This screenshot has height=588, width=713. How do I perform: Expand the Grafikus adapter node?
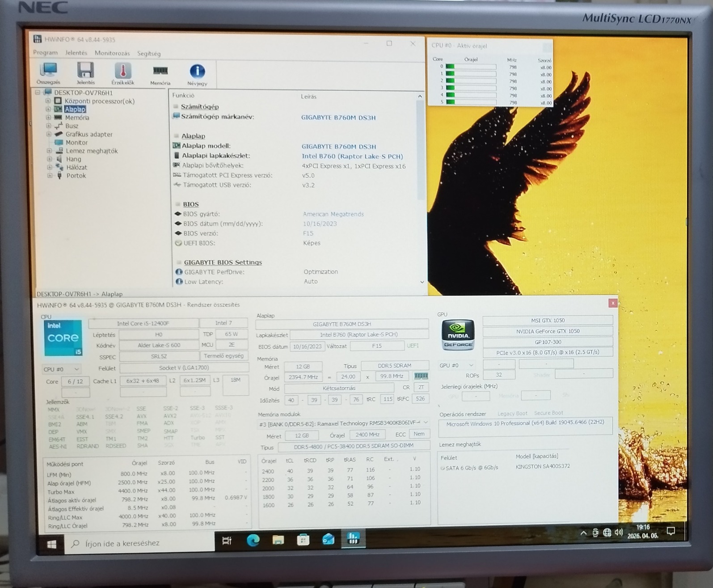click(x=49, y=134)
